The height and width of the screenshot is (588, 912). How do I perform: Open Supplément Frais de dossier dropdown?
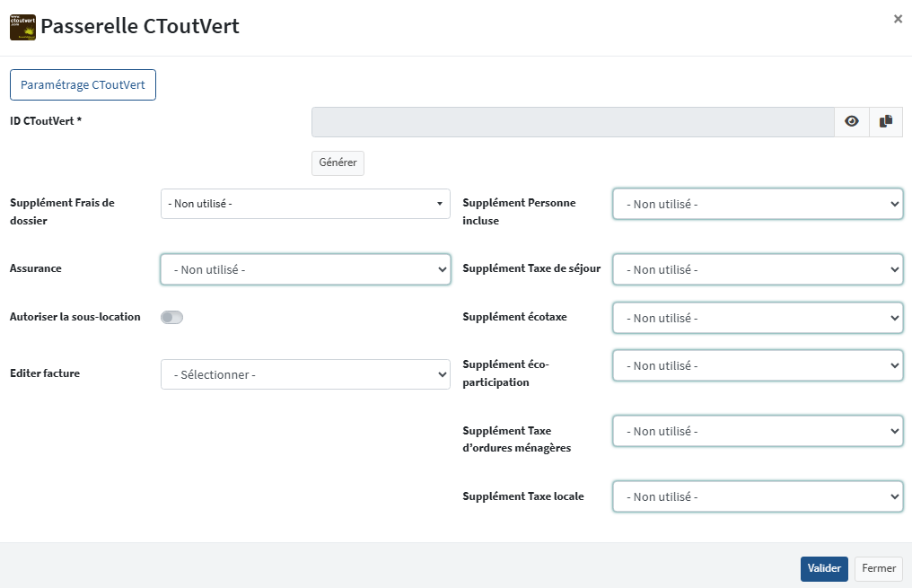tap(305, 204)
